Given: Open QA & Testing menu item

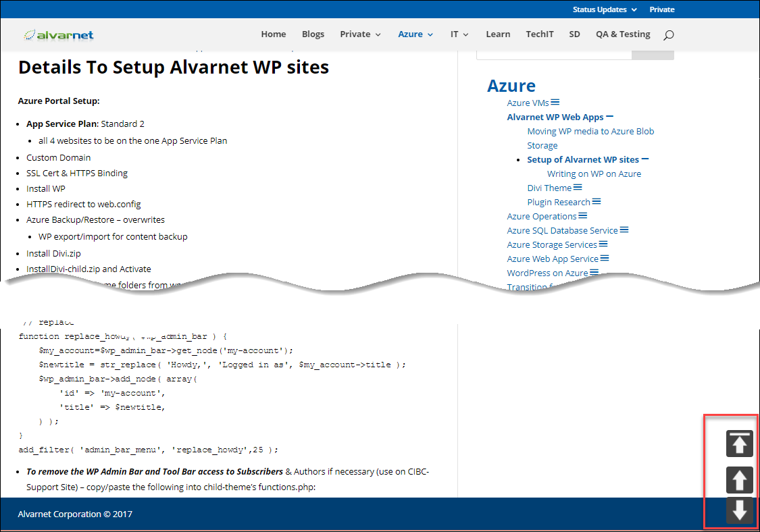Looking at the screenshot, I should click(623, 34).
